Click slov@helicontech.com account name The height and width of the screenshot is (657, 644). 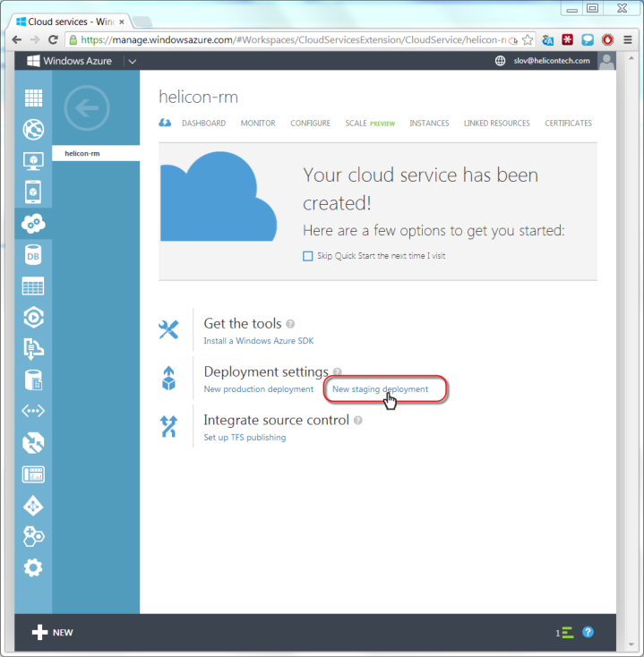tap(552, 61)
